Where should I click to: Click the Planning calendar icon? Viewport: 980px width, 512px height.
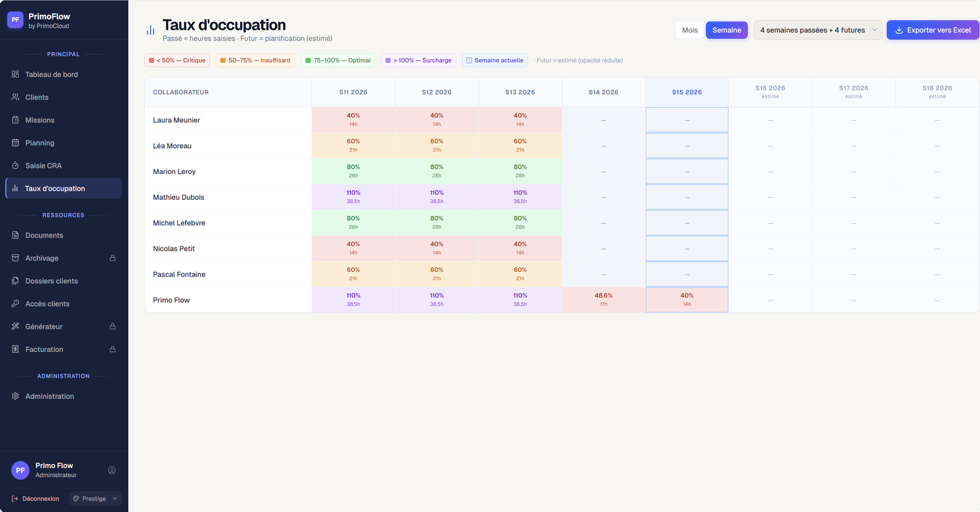(x=15, y=143)
